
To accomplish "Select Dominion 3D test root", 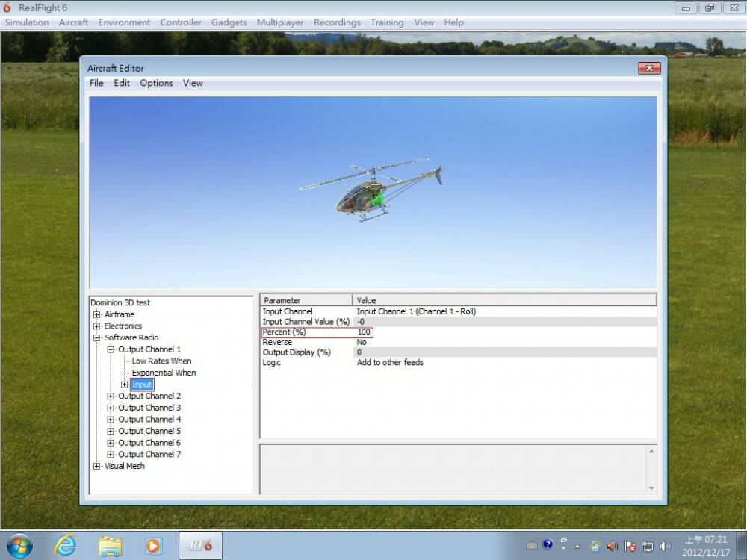I will click(x=120, y=302).
